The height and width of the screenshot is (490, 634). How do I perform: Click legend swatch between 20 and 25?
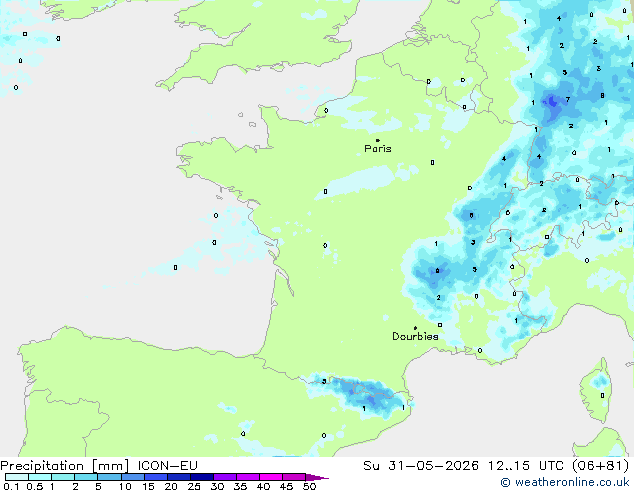coord(178,477)
